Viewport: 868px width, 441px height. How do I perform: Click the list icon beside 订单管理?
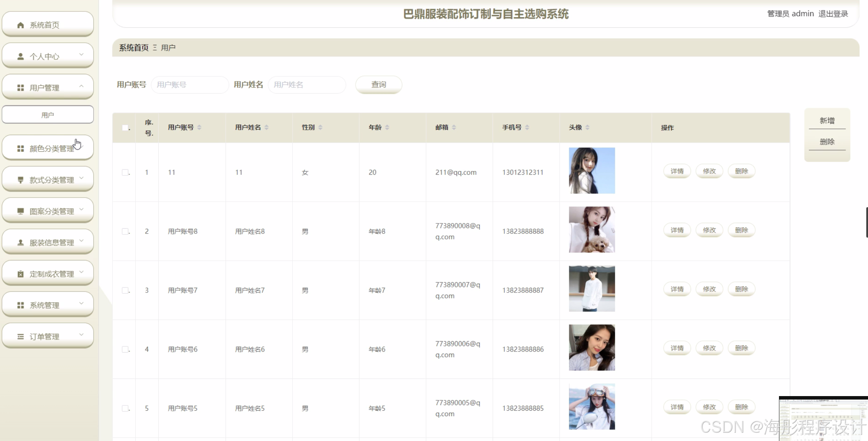(20, 337)
